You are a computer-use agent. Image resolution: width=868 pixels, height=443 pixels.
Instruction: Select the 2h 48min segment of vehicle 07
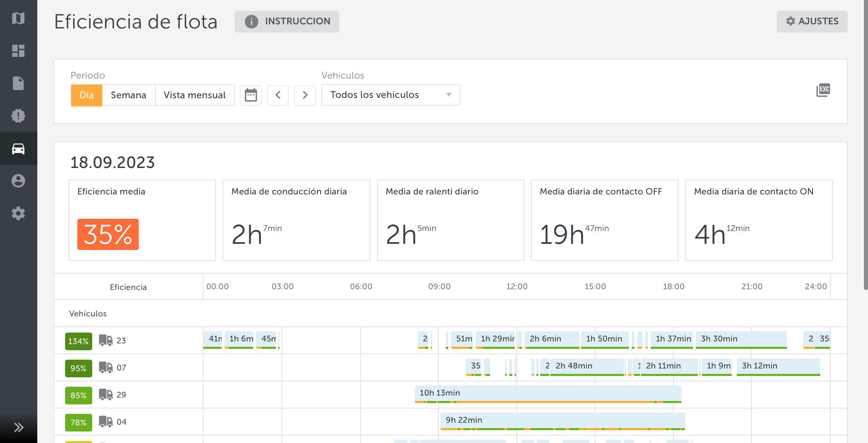tap(587, 367)
